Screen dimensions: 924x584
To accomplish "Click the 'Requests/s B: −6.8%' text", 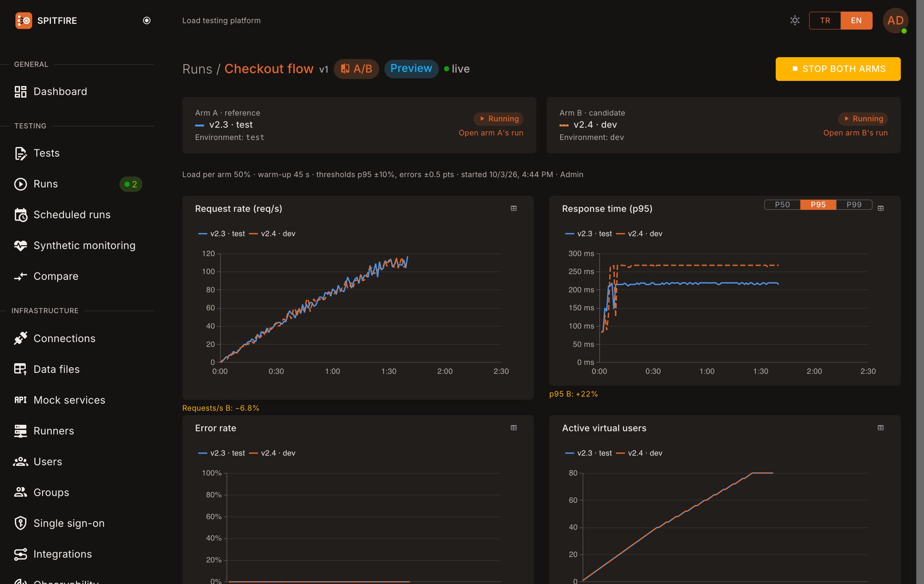I will pyautogui.click(x=221, y=408).
